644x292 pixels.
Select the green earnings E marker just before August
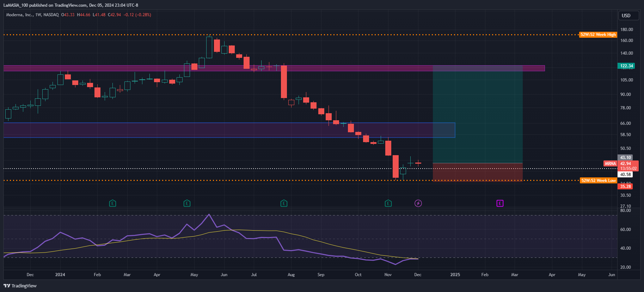click(x=284, y=203)
